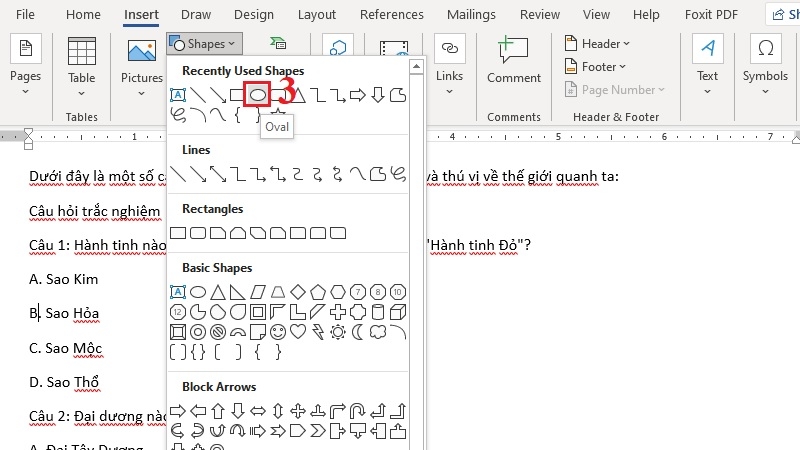This screenshot has width=800, height=450.
Task: Choose the Left-Right Arrow in Block Arrows
Action: 258,411
